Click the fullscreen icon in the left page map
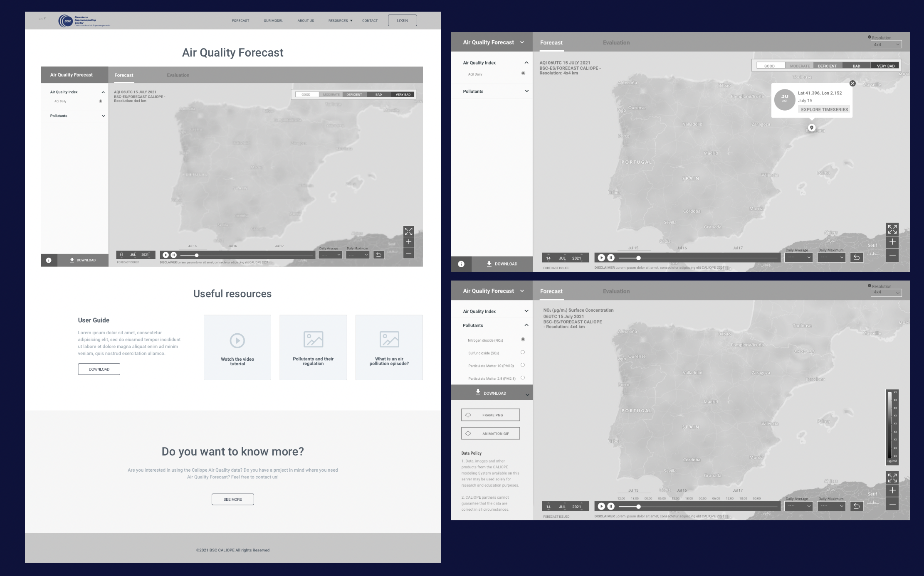Image resolution: width=924 pixels, height=576 pixels. 409,231
